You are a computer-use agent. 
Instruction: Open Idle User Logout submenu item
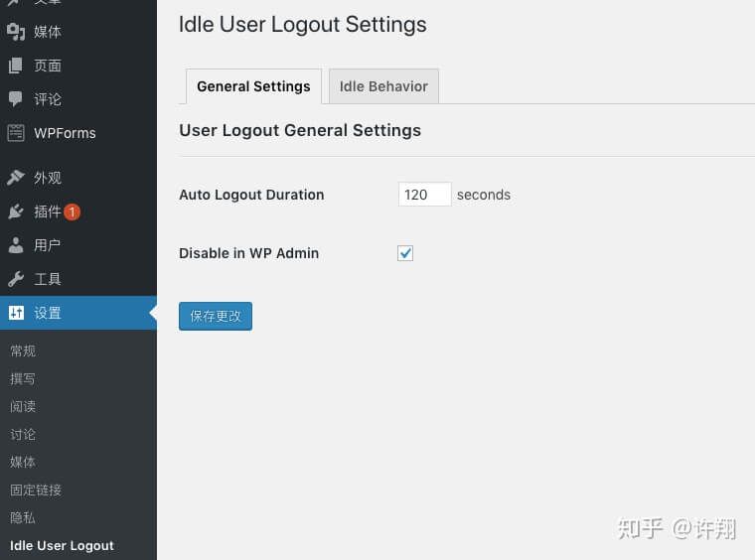pyautogui.click(x=62, y=545)
